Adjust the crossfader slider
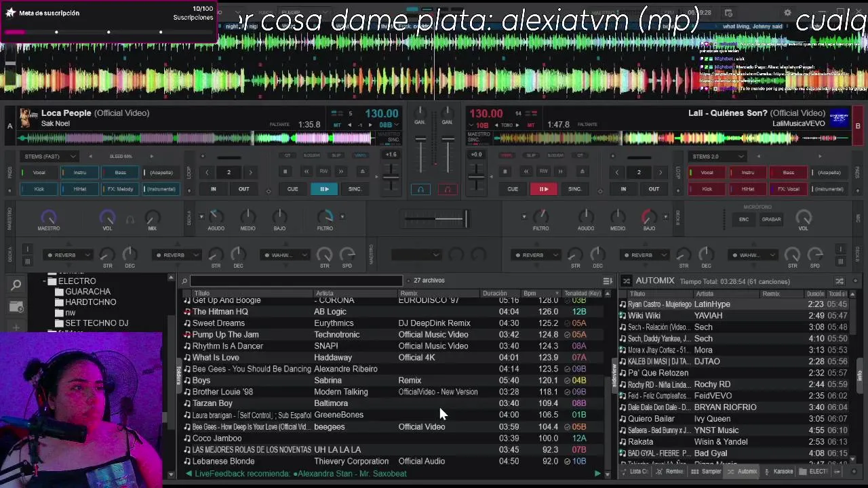The image size is (868, 488). (436, 218)
